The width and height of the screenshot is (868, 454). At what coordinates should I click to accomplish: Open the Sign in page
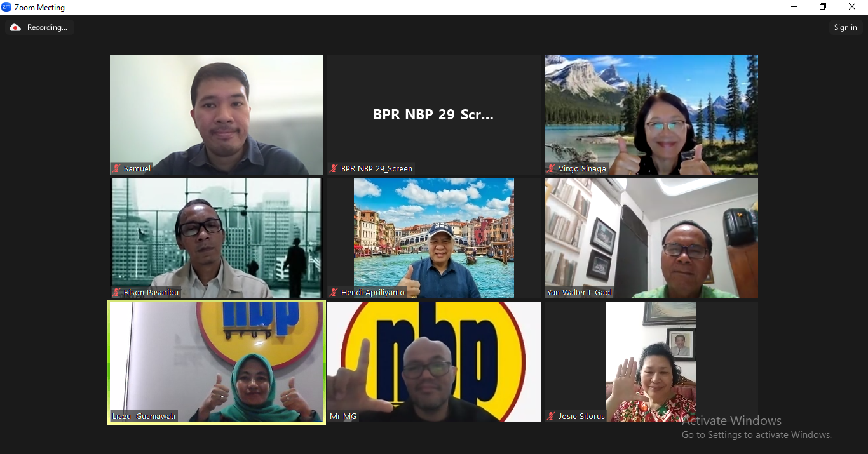click(845, 27)
